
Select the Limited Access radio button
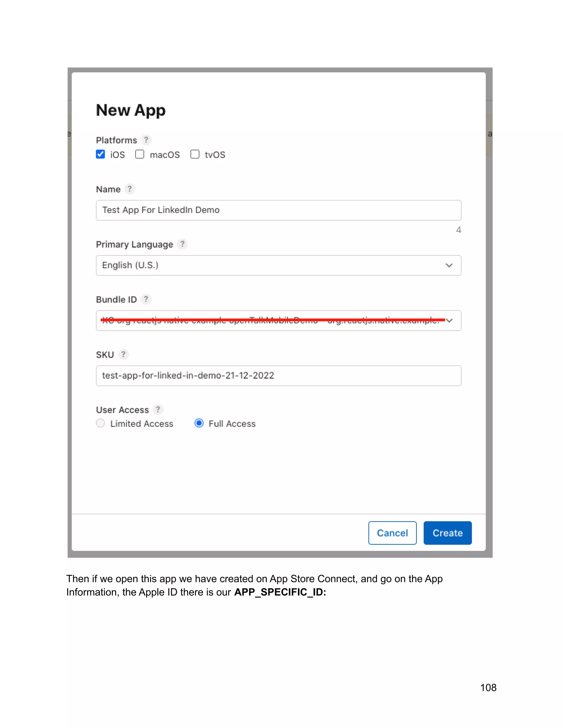coord(100,423)
